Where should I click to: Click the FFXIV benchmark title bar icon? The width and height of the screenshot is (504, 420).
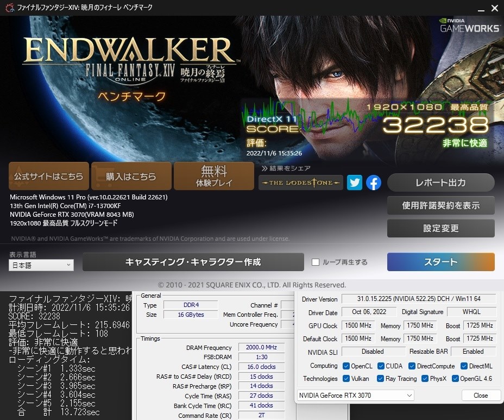10,8
